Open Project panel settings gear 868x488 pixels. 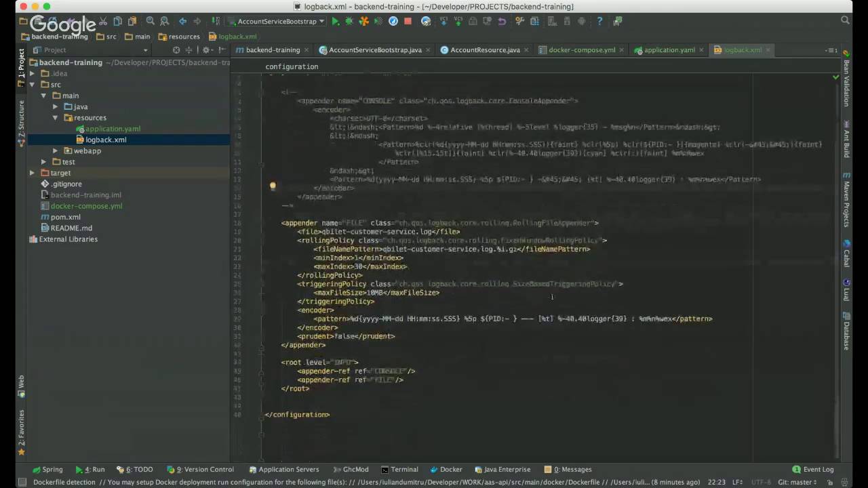206,50
